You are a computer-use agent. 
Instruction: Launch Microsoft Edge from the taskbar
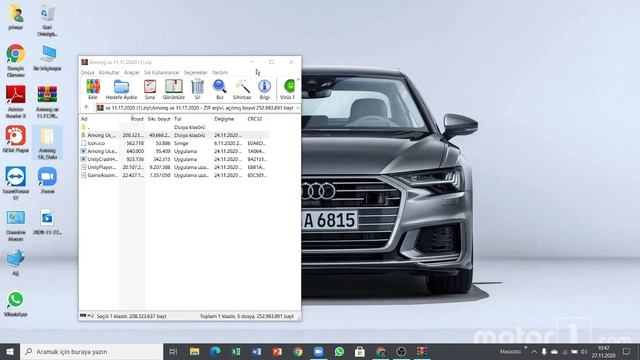(x=215, y=351)
